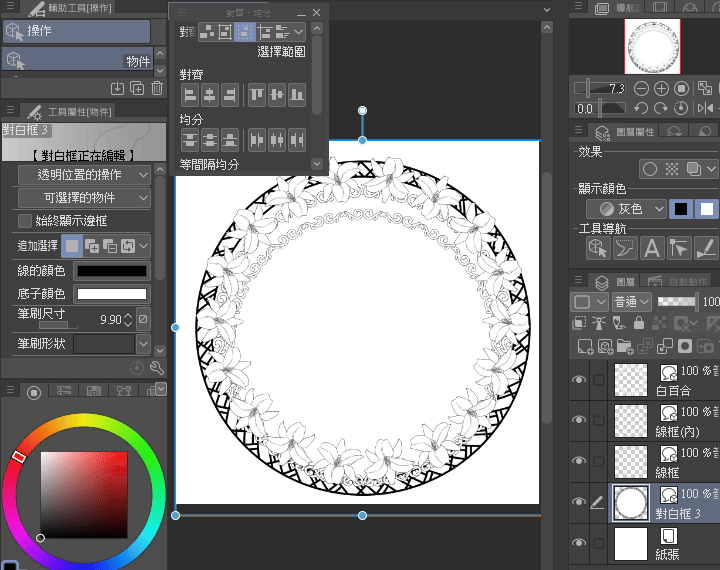The width and height of the screenshot is (720, 570).
Task: Distribute bottom edges evenly under 均分
Action: (x=230, y=140)
